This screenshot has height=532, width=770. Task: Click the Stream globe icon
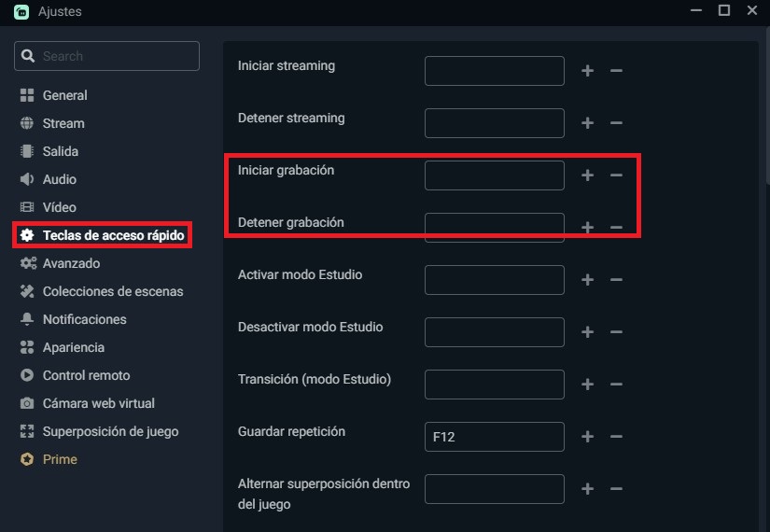pyautogui.click(x=27, y=123)
